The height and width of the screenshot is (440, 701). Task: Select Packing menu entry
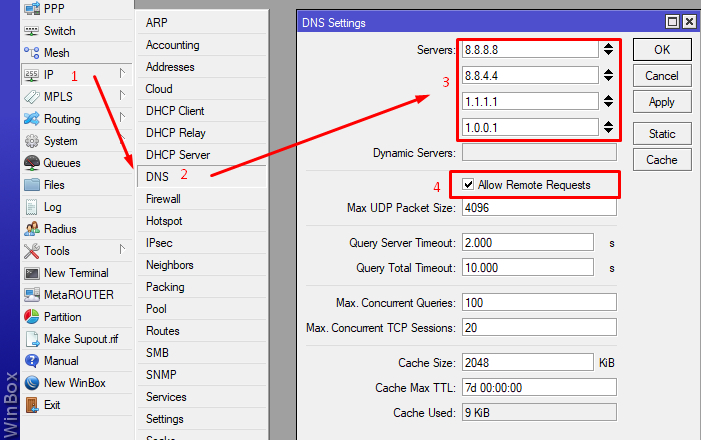pos(202,287)
